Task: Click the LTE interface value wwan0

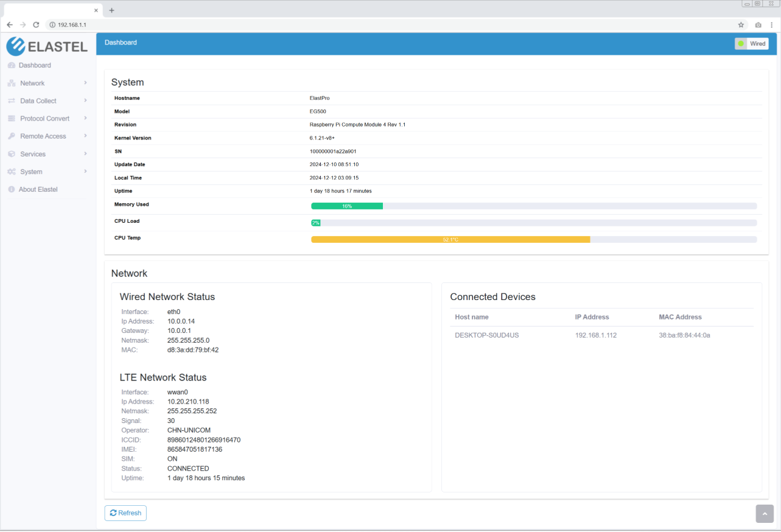Action: [x=178, y=392]
